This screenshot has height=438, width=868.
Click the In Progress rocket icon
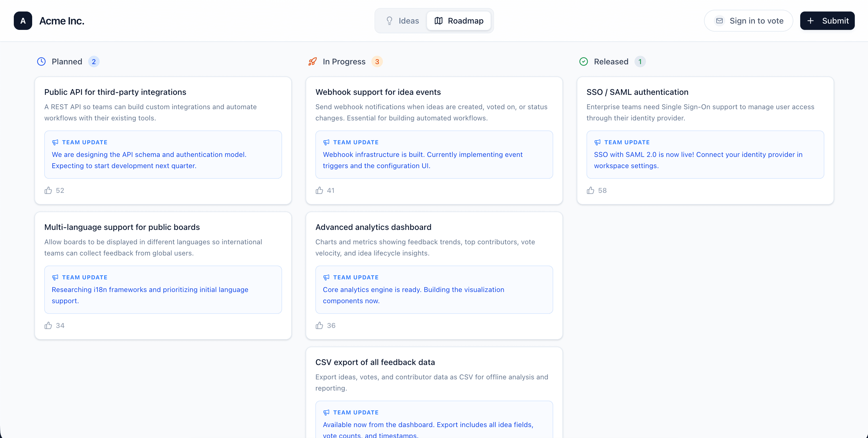pos(312,62)
